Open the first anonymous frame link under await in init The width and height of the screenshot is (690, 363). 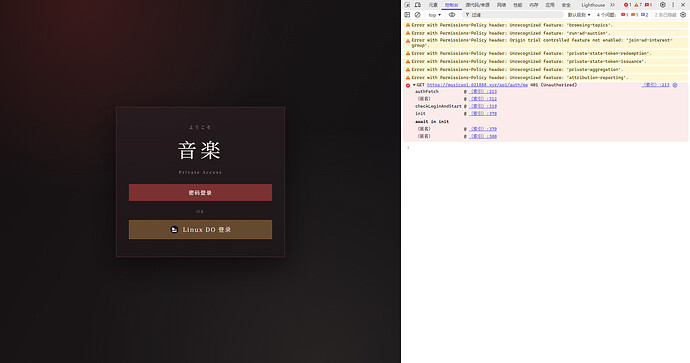coord(483,129)
